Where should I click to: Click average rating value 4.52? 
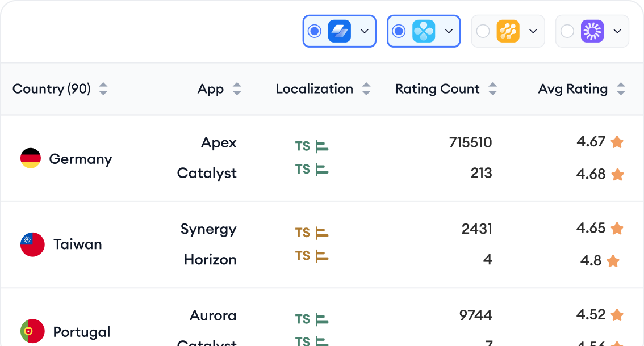[x=591, y=314]
